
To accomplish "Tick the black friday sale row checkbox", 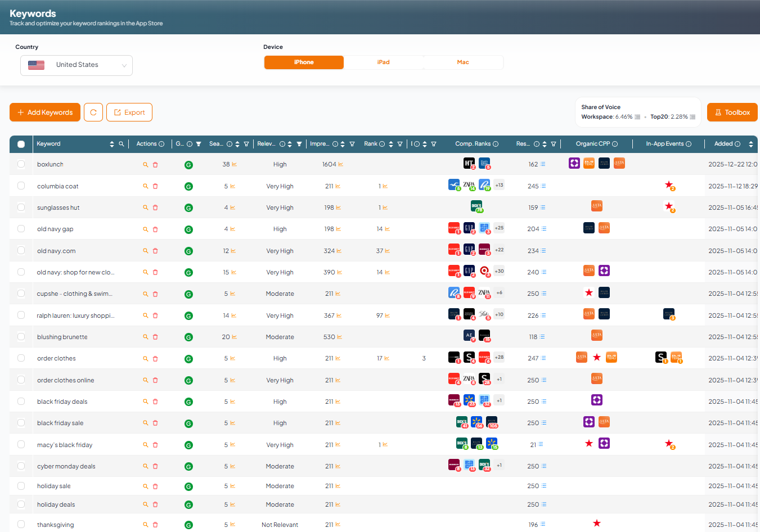I will coord(21,422).
